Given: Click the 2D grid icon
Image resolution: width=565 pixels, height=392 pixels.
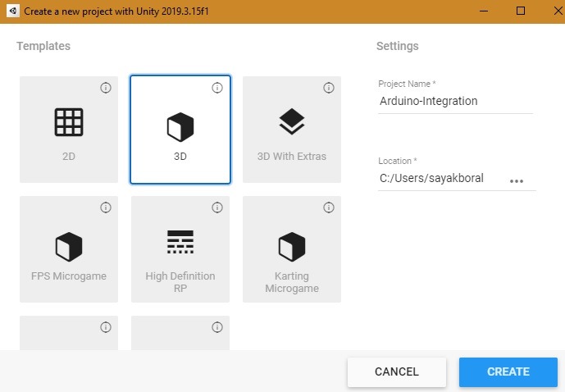Looking at the screenshot, I should tap(69, 122).
